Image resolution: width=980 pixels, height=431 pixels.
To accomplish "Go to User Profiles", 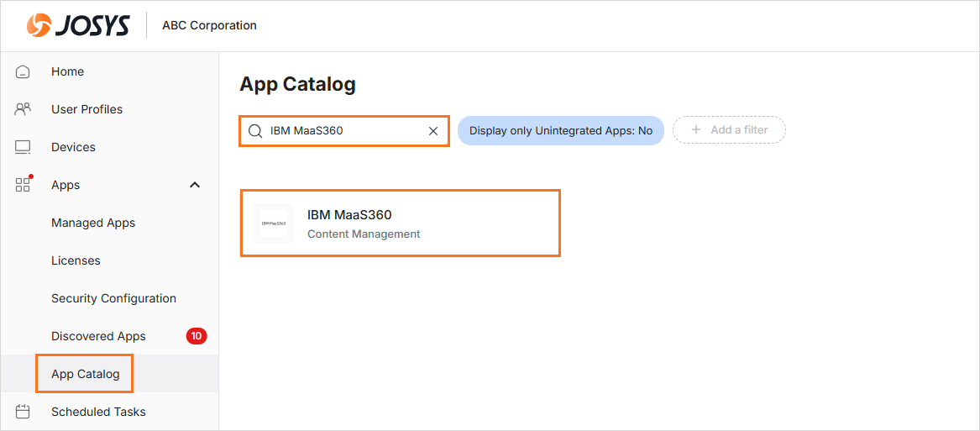I will (86, 109).
